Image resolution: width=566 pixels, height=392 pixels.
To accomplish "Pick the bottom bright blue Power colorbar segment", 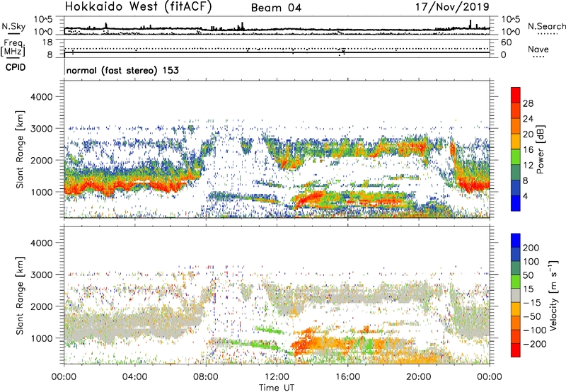I will click(516, 203).
